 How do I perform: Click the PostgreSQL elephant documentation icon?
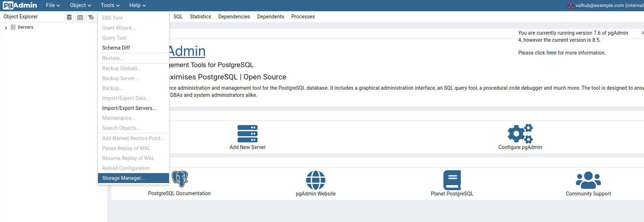[x=180, y=179]
